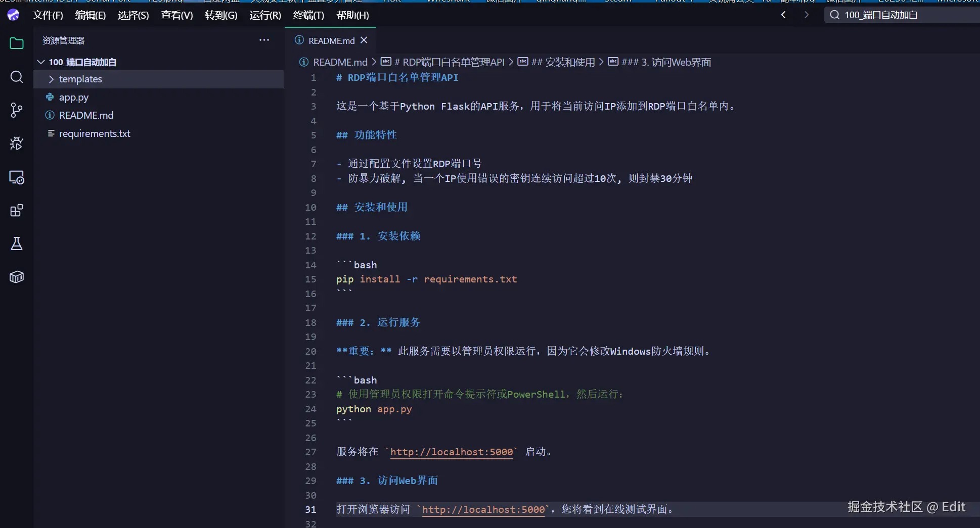The width and height of the screenshot is (980, 528).
Task: Click the http://localhost:5000 link on line 27
Action: (451, 452)
